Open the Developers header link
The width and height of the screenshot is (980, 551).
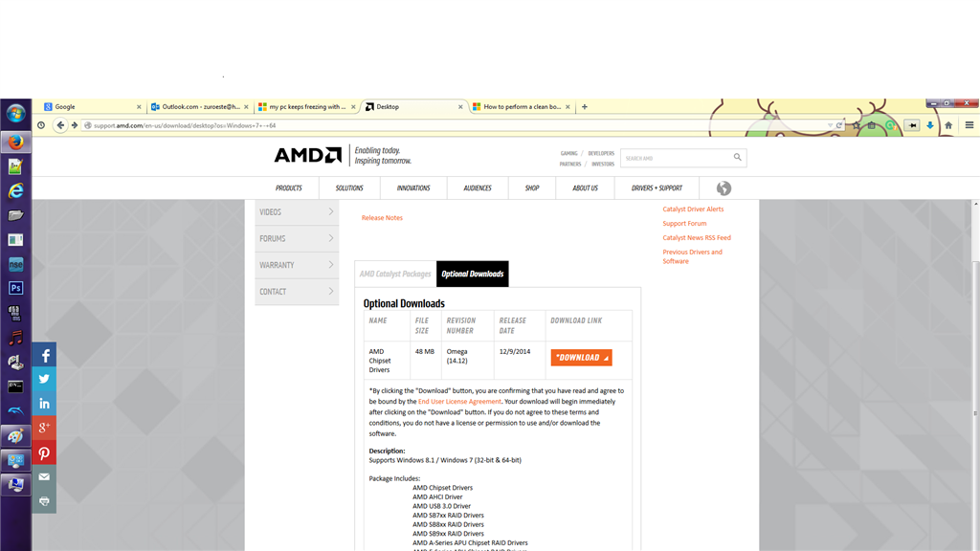[x=601, y=153]
